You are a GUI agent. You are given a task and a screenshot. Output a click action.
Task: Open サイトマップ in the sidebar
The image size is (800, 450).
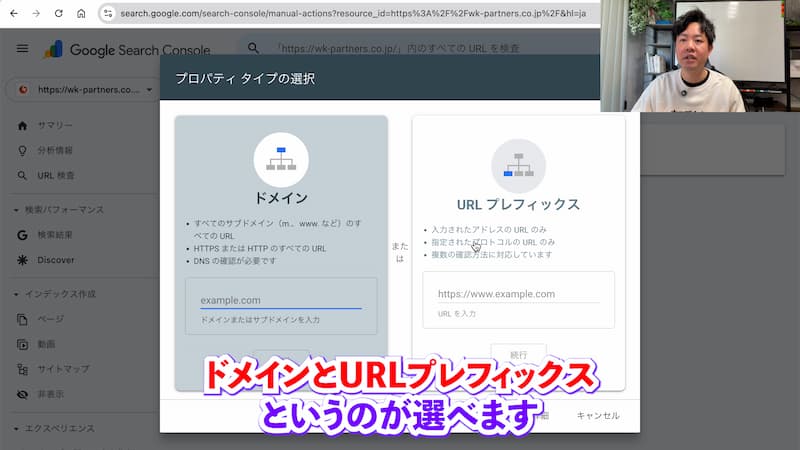[63, 369]
